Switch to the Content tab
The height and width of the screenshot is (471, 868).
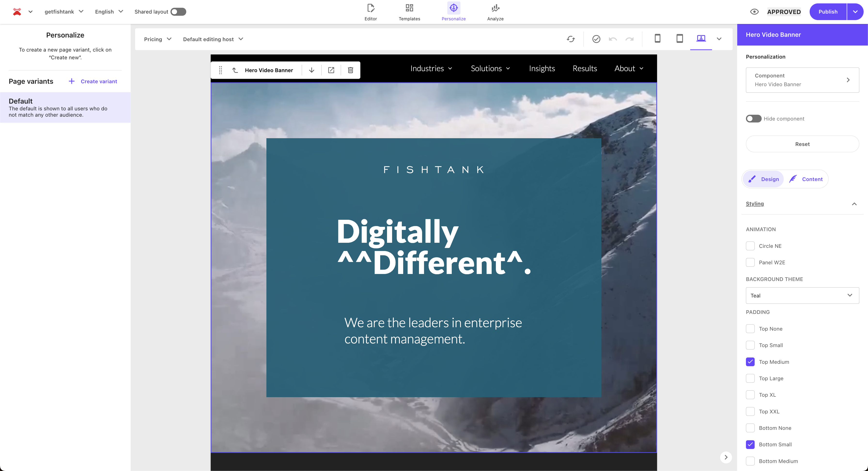click(x=806, y=179)
